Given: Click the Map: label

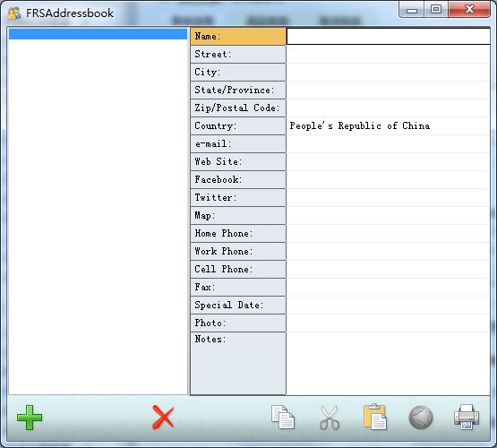Looking at the screenshot, I should tap(238, 215).
